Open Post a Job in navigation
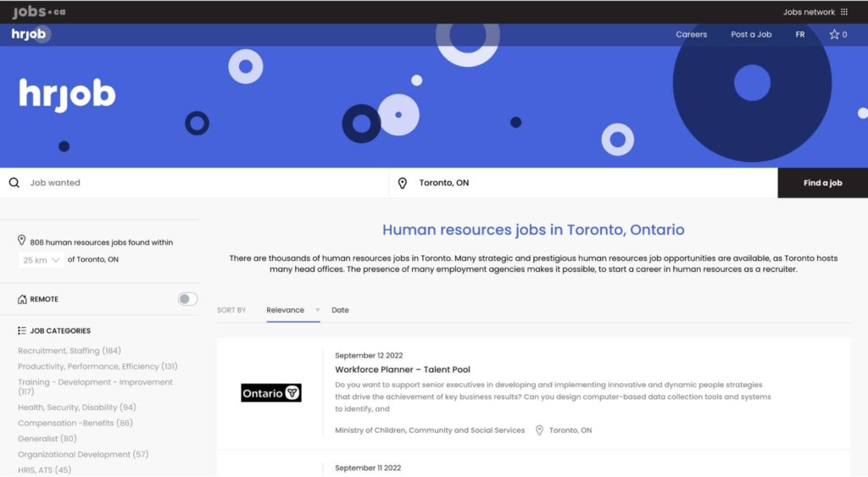The height and width of the screenshot is (477, 868). click(x=751, y=34)
